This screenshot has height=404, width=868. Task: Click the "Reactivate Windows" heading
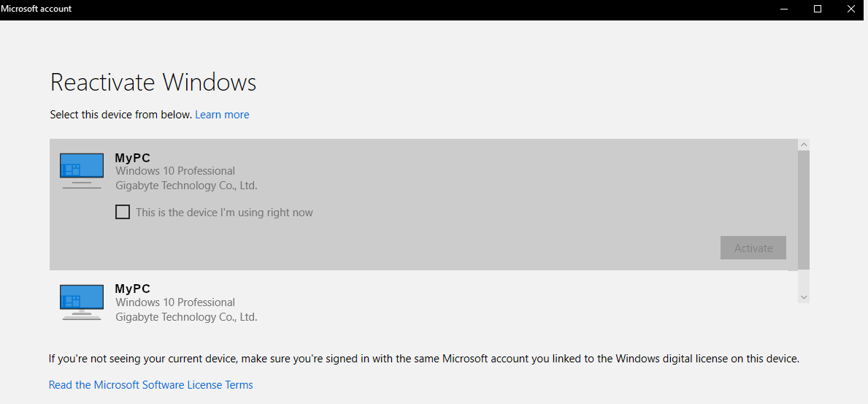[x=153, y=82]
